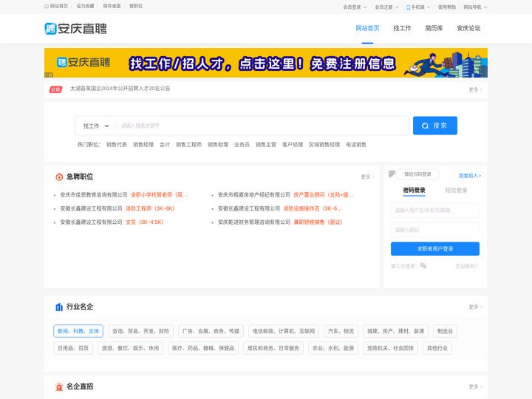Select the 制造业 industry tag

[445, 331]
